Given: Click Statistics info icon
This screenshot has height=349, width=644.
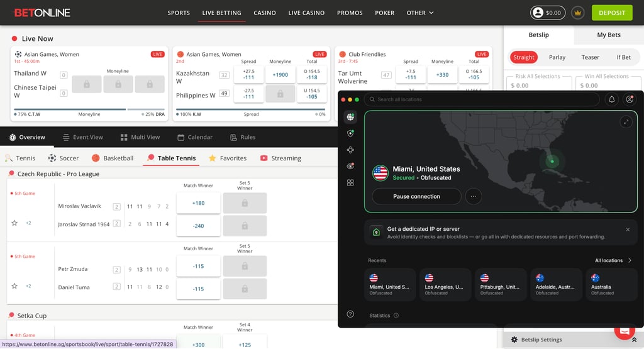Looking at the screenshot, I should click(396, 316).
